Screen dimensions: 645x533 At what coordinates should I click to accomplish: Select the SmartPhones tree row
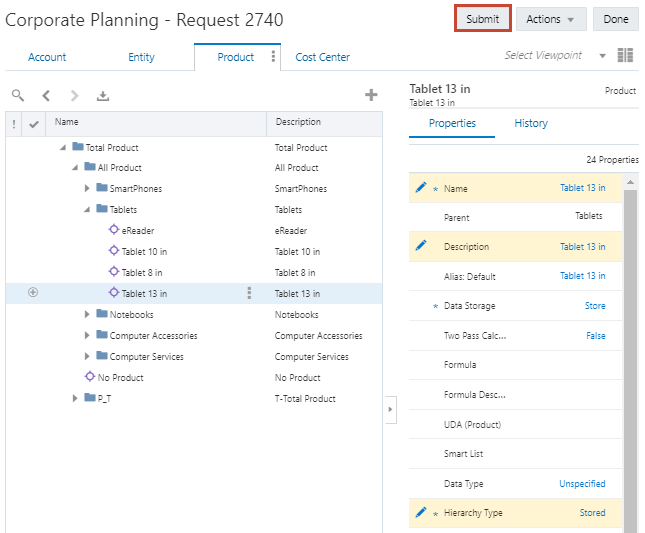[194, 188]
